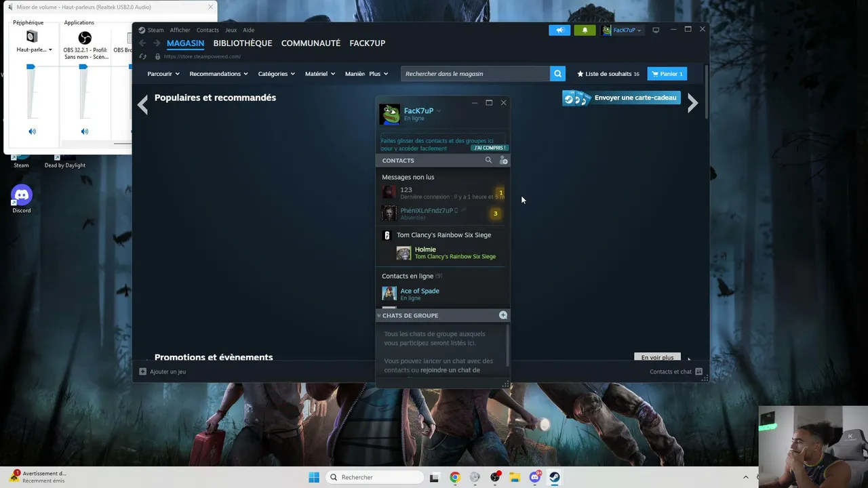Open Google Chrome from the taskbar
868x488 pixels.
[x=454, y=477]
